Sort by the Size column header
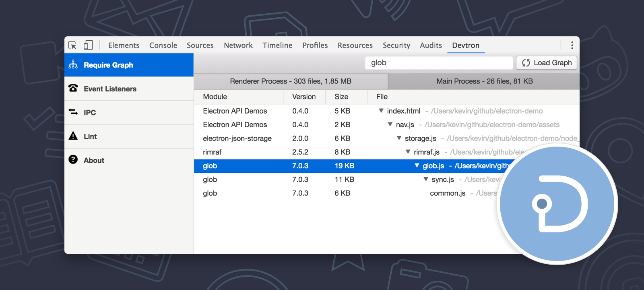Viewport: 644px width, 290px height. [x=341, y=97]
